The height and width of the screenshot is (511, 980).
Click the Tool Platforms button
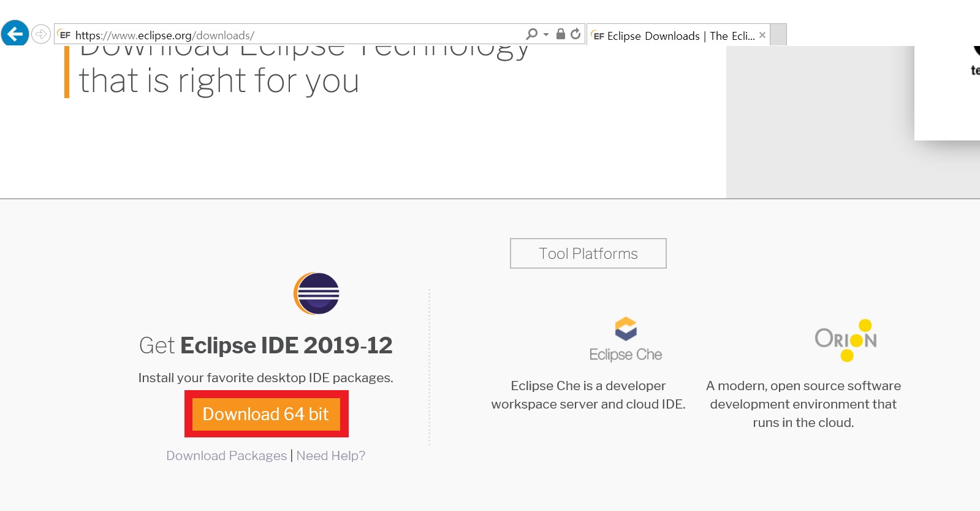[588, 253]
